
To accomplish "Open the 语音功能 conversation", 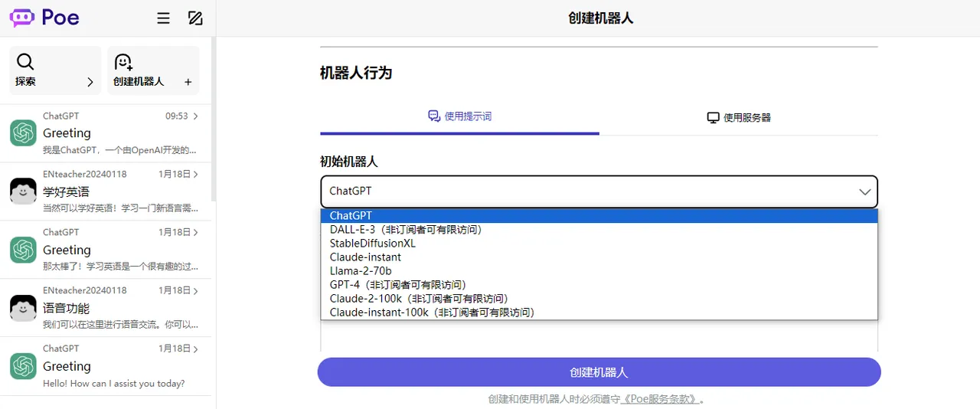I will tap(105, 308).
